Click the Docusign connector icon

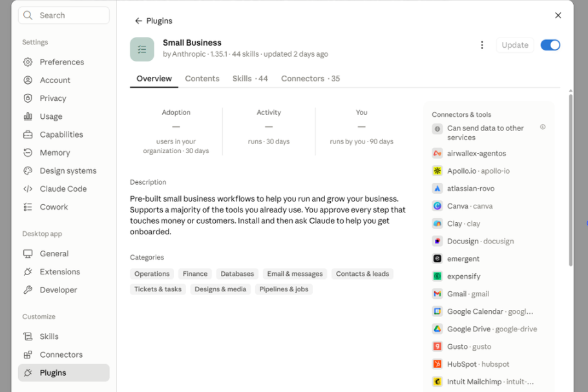point(437,242)
